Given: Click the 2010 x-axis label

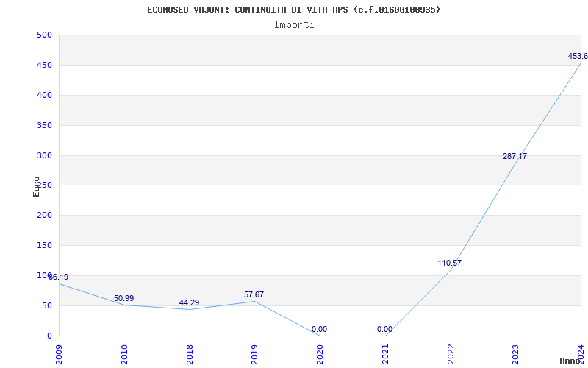Looking at the screenshot, I should click(x=124, y=355).
